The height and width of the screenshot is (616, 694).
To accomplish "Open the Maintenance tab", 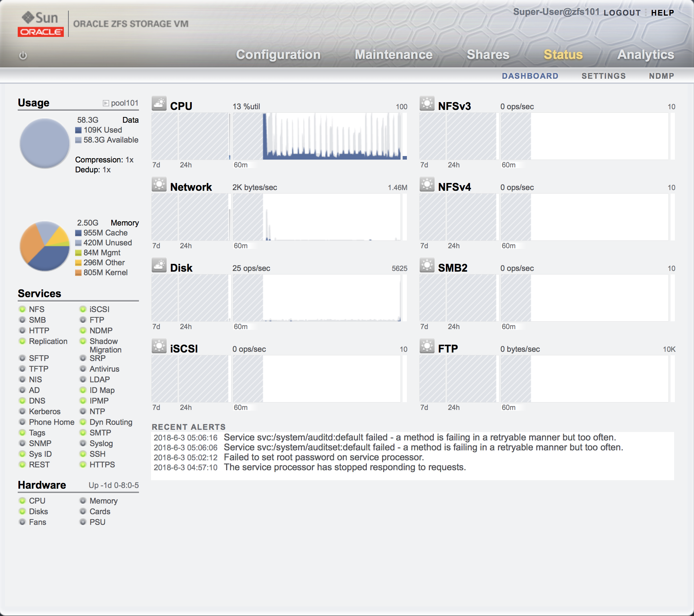I will point(393,55).
